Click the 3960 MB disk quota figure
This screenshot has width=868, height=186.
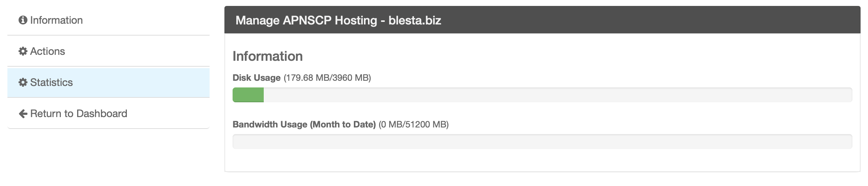pos(351,78)
